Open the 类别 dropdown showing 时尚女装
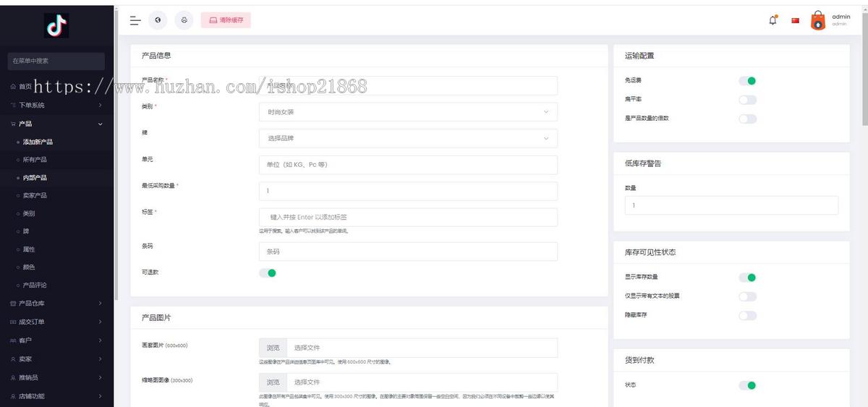This screenshot has height=407, width=868. [x=408, y=112]
